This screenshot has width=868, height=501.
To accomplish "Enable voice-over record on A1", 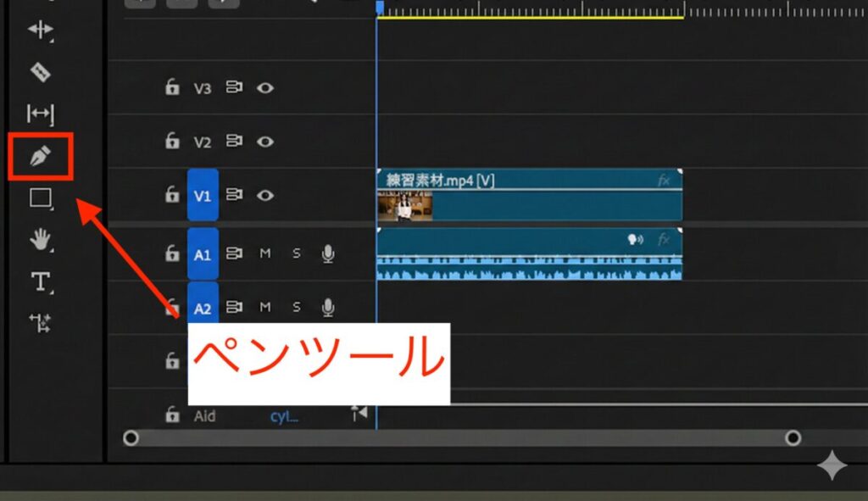I will 328,253.
